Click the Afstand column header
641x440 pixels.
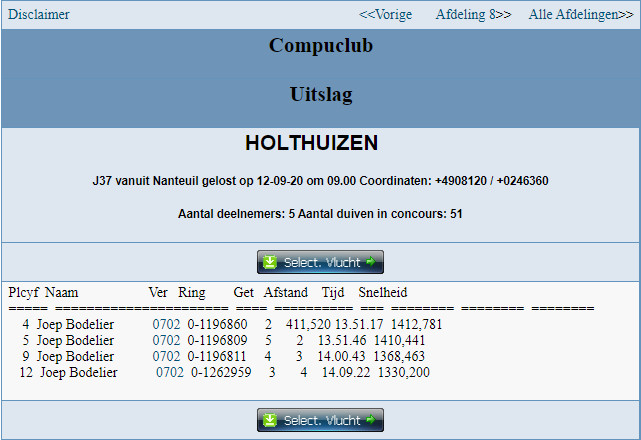click(x=285, y=292)
